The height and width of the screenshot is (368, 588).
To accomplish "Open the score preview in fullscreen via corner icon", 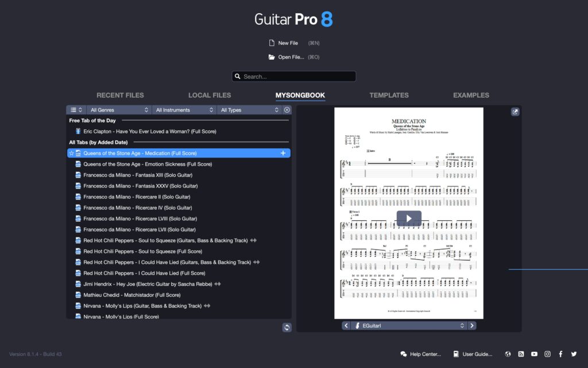I will [515, 112].
